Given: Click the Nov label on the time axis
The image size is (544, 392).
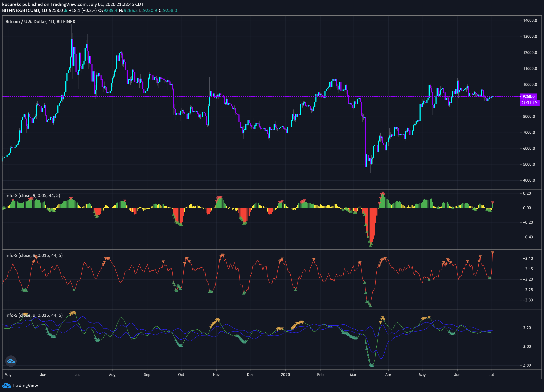Looking at the screenshot, I should coord(216,375).
